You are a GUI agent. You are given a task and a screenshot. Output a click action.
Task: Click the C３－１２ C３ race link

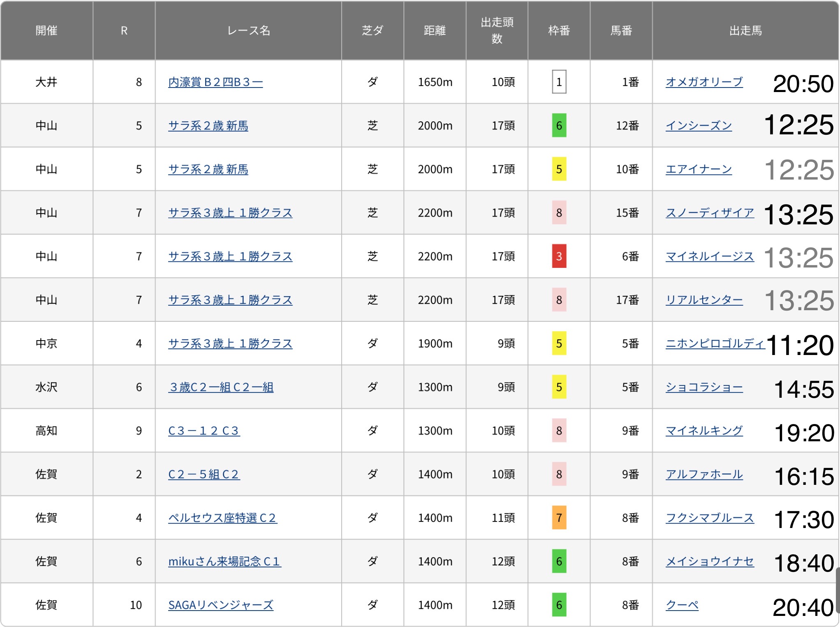coord(204,431)
